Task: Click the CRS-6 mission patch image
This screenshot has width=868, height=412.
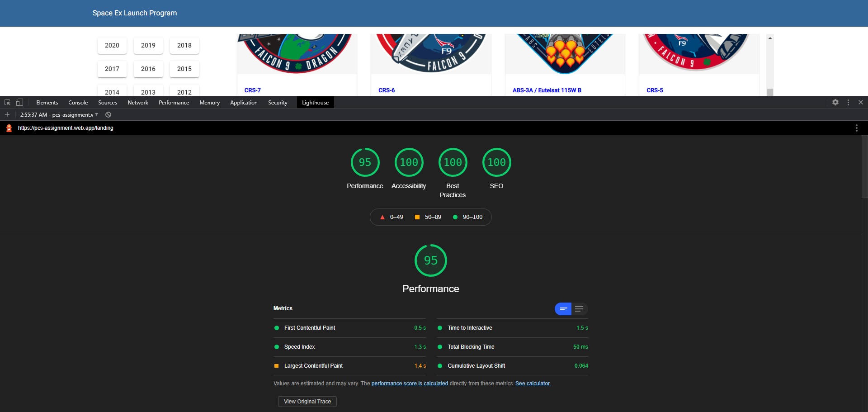Action: coord(431,53)
